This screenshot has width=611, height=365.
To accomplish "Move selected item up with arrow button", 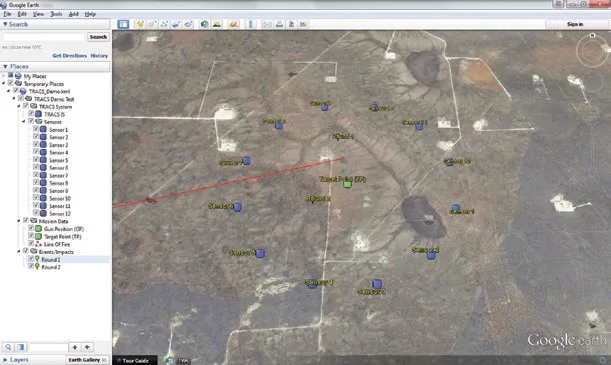I will click(x=75, y=347).
